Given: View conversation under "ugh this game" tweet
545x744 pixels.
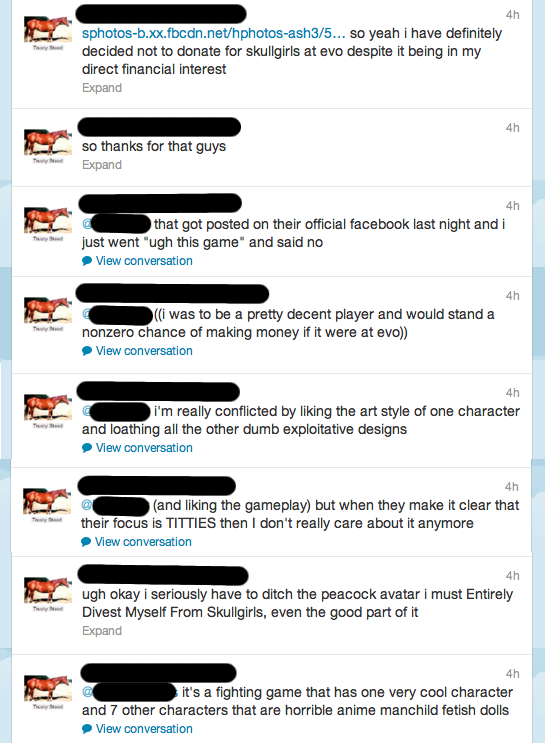Looking at the screenshot, I should coord(144,261).
